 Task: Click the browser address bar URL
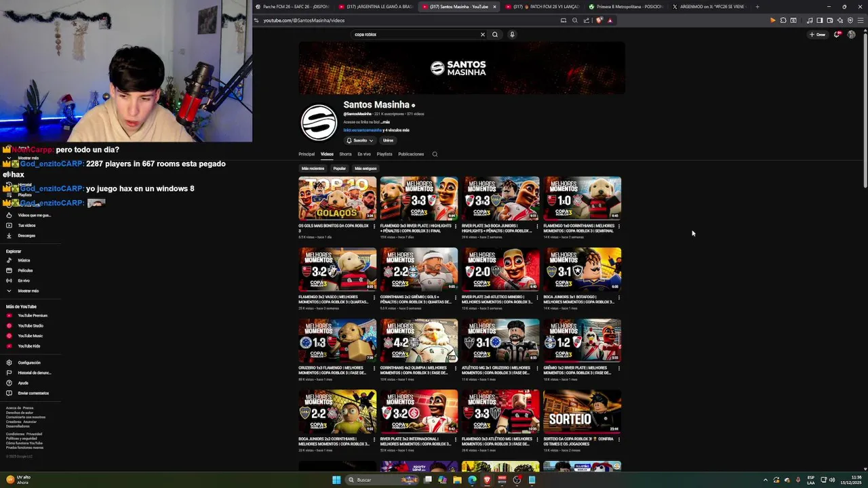pos(304,20)
